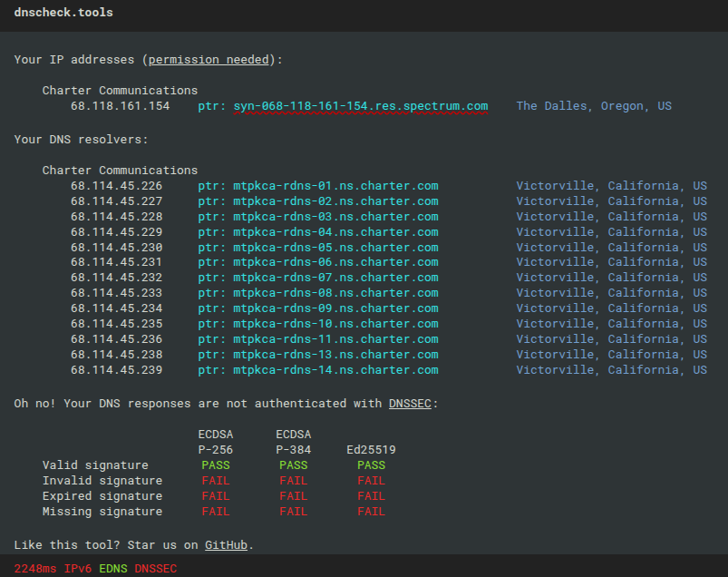Click the IPv6 status indicator
Viewport: 728px width, 577px height.
click(78, 569)
